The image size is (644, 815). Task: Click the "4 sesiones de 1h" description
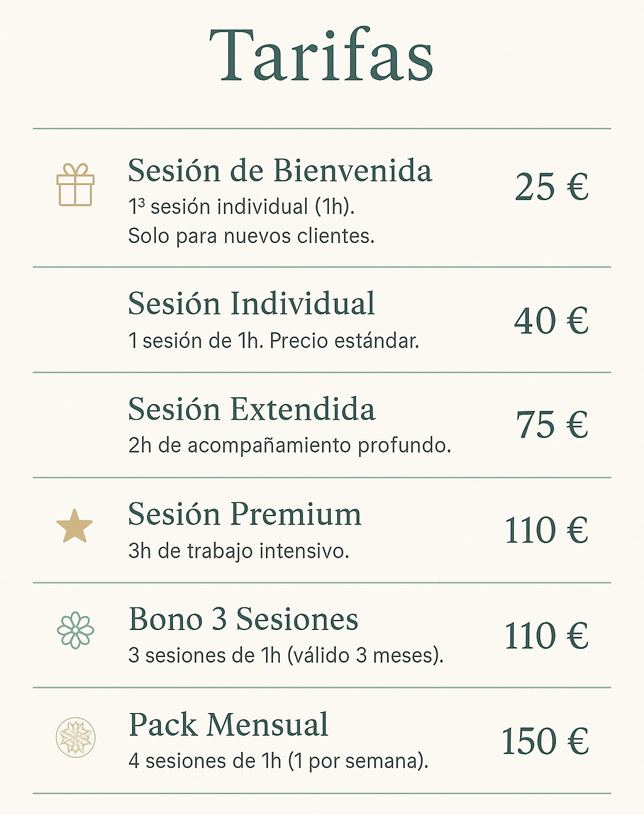point(278,761)
